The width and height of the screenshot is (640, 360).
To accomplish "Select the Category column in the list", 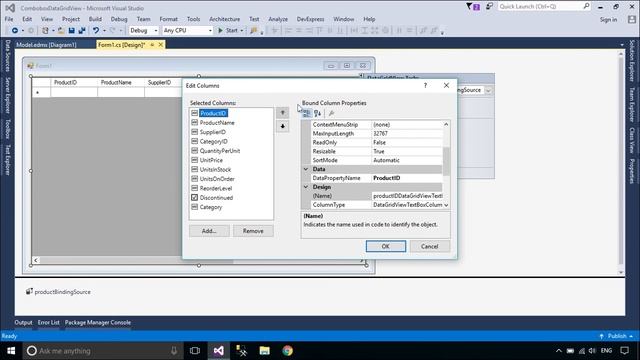I will [211, 207].
